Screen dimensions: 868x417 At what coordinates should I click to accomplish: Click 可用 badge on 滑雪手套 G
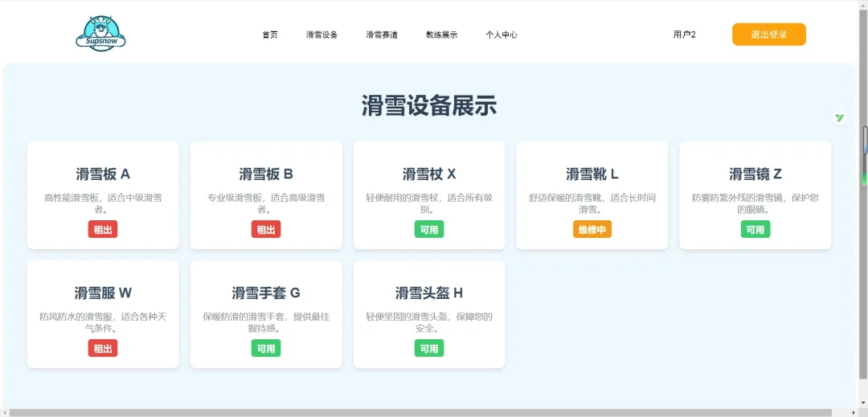tap(266, 349)
